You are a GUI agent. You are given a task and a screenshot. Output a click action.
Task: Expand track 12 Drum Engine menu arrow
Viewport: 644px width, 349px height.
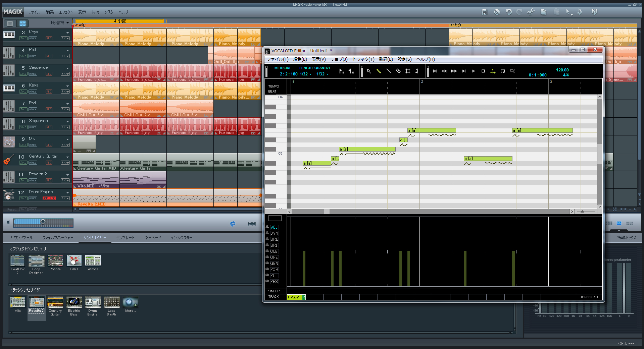pyautogui.click(x=67, y=192)
